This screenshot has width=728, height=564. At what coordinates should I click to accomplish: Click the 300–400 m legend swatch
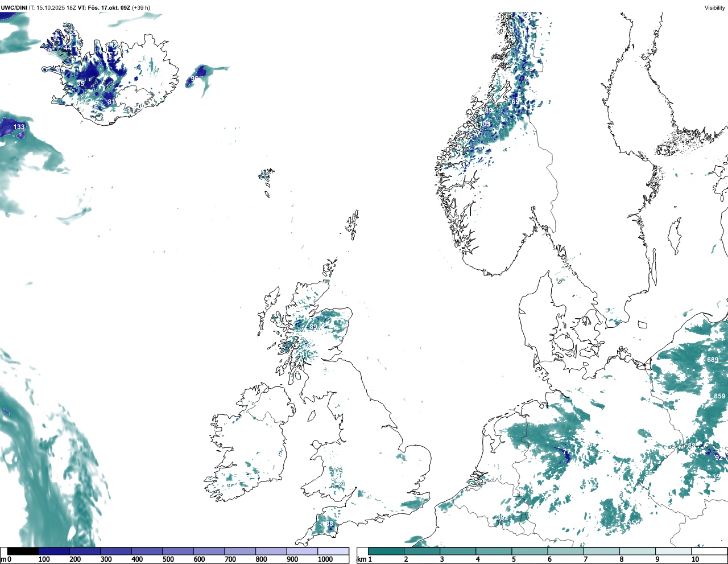(116, 551)
